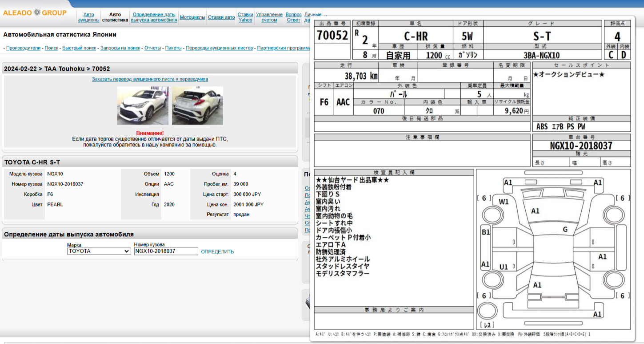Click the year value 2020
Viewport: 644px width, 344px height.
coord(169,205)
